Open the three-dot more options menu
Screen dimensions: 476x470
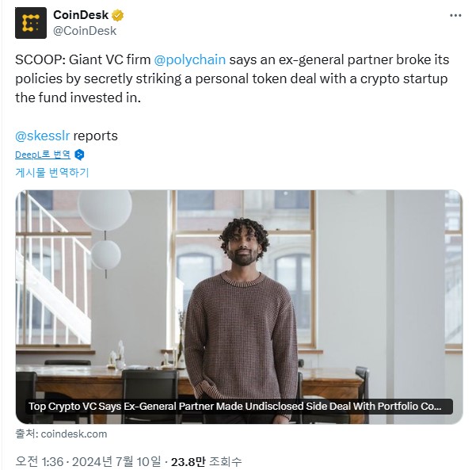455,15
